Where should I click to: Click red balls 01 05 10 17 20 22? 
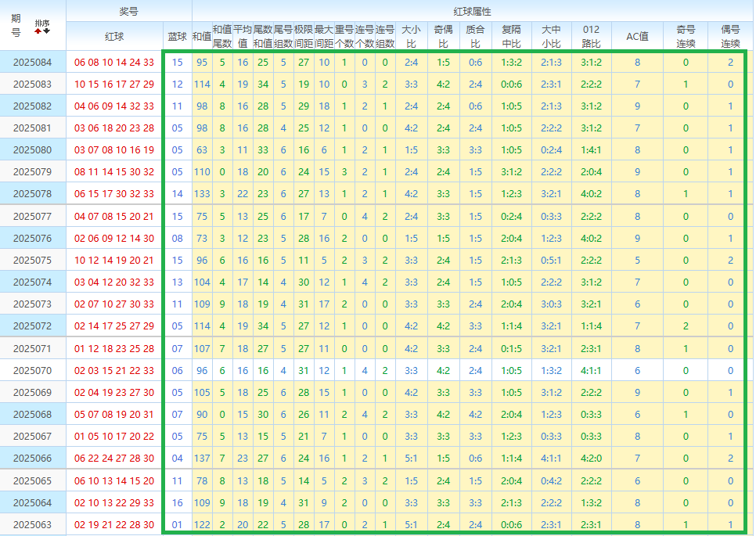tap(114, 436)
